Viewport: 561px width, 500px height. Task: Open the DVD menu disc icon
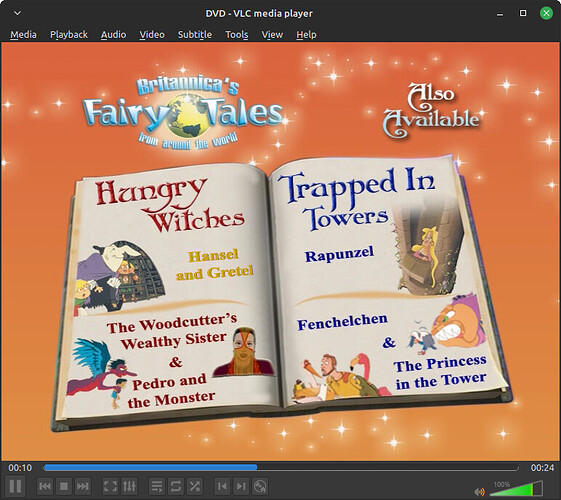click(260, 486)
